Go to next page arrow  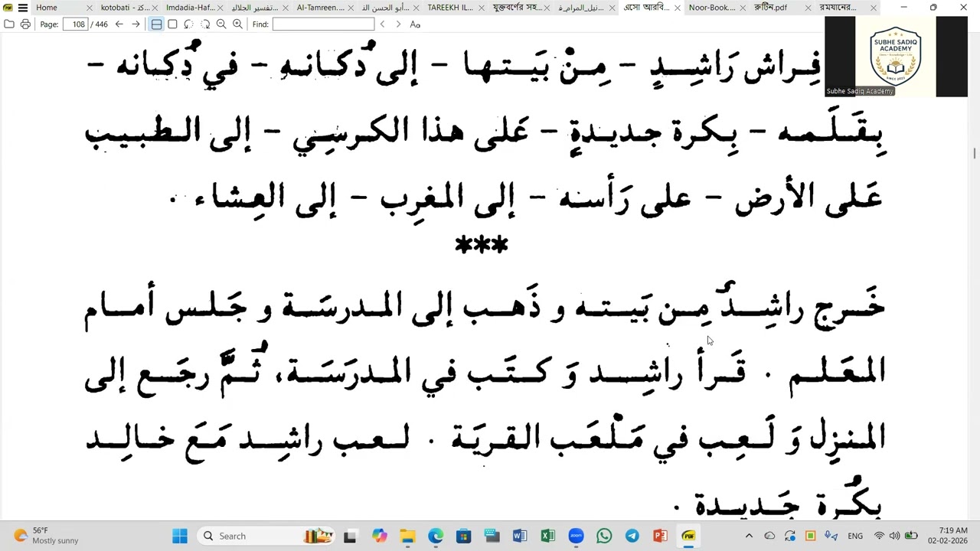136,24
